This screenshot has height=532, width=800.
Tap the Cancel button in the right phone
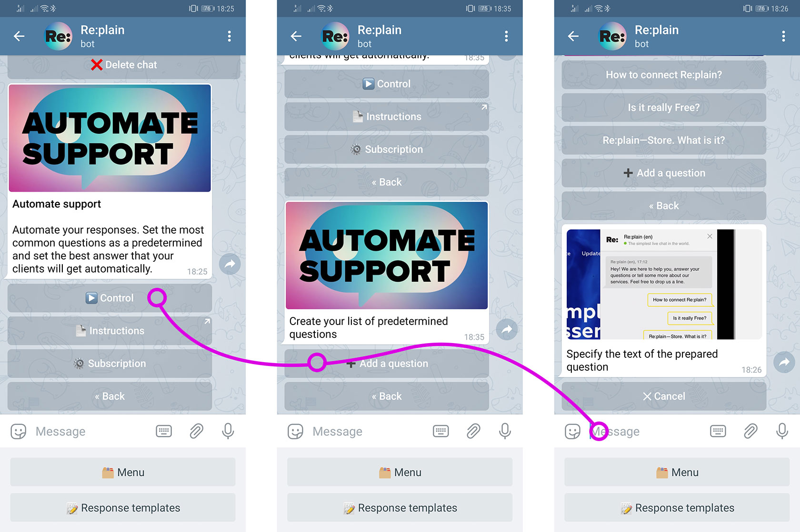click(x=664, y=396)
